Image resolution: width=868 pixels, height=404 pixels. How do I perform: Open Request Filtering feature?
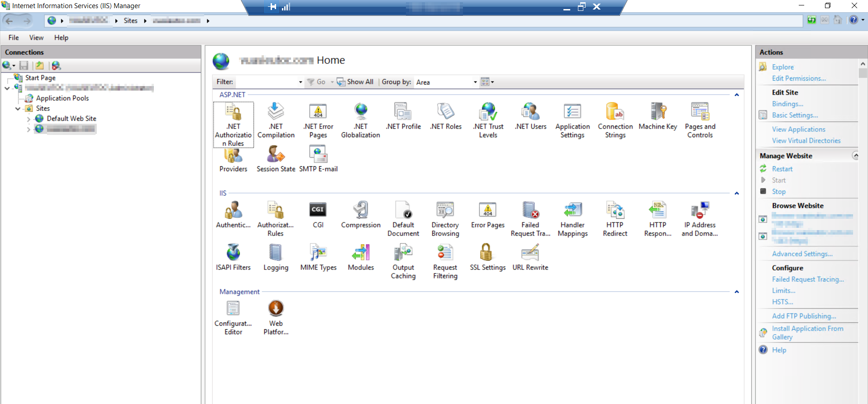(445, 262)
